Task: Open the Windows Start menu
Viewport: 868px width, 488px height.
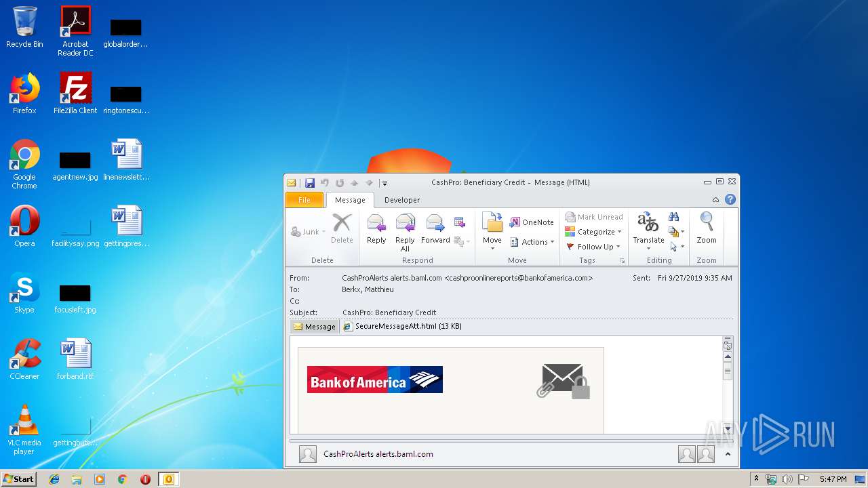Action: point(18,479)
